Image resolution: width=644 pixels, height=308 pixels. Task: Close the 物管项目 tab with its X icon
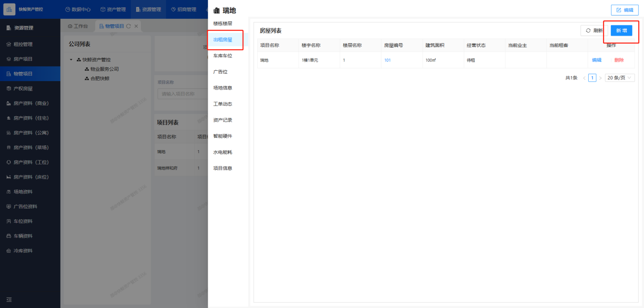[136, 26]
